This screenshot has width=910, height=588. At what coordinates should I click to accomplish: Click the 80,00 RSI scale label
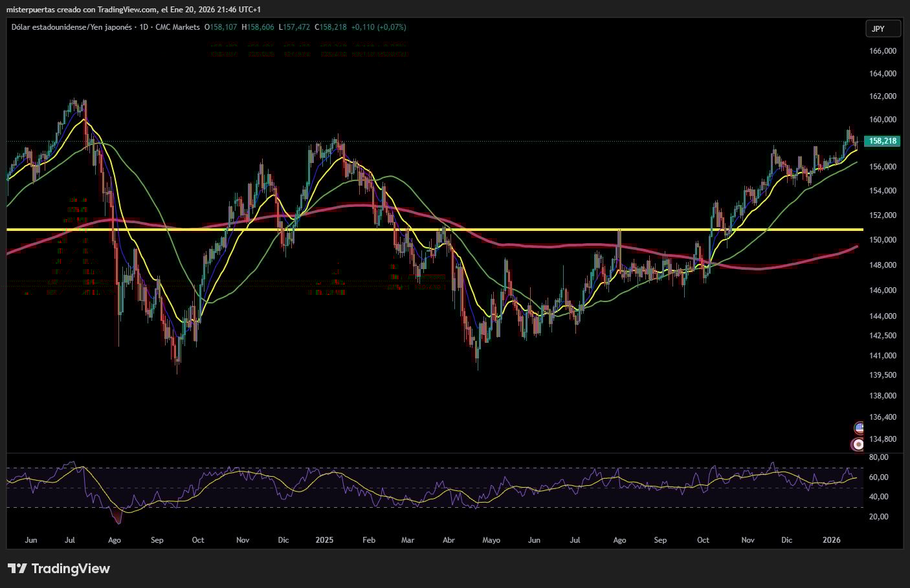coord(878,457)
